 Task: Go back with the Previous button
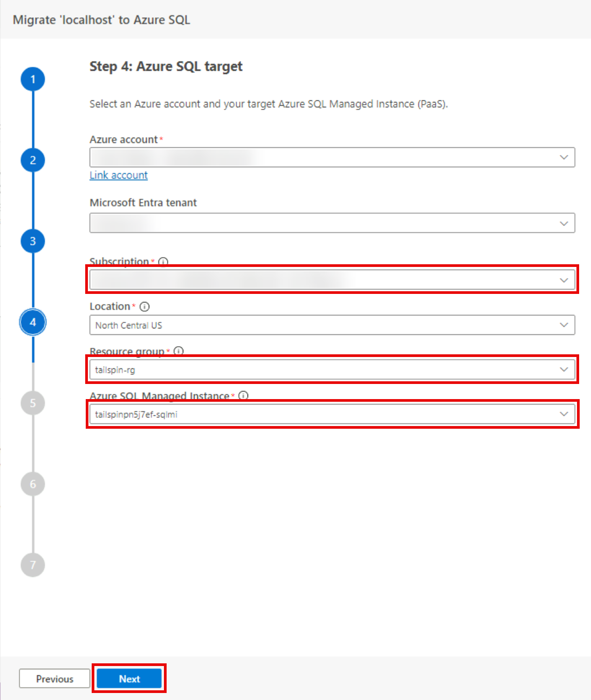point(54,679)
